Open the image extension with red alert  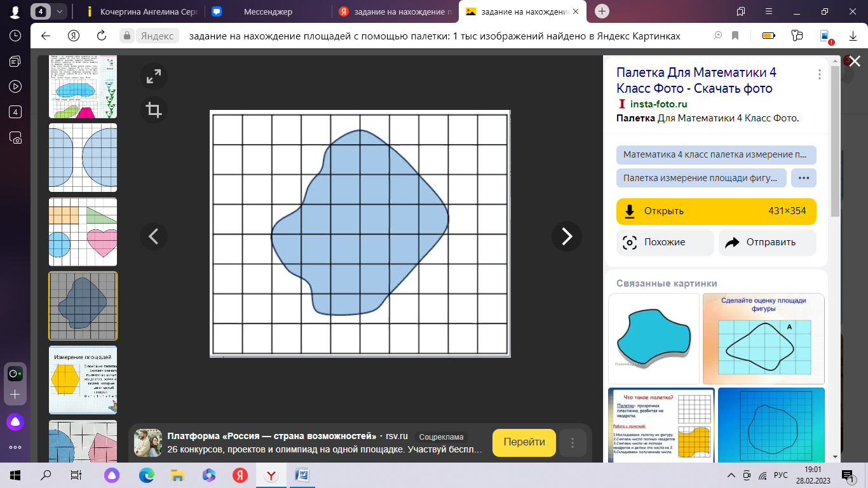tap(825, 36)
